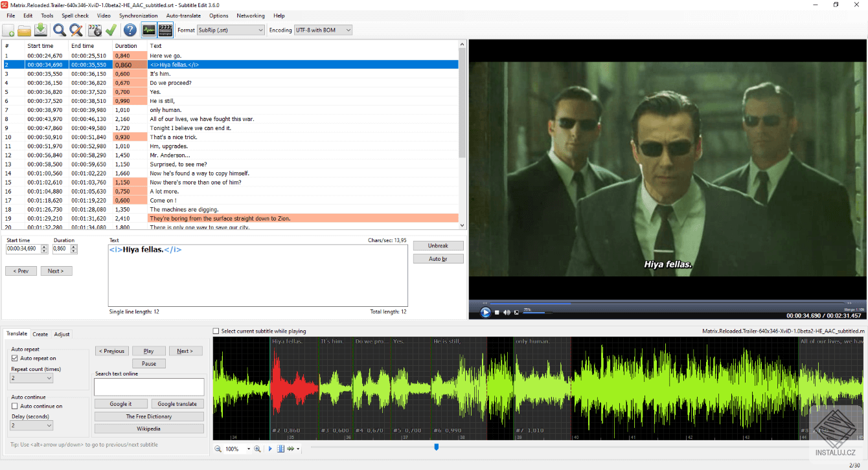Click the New subtitle file icon
This screenshot has height=470, width=868.
coord(9,30)
